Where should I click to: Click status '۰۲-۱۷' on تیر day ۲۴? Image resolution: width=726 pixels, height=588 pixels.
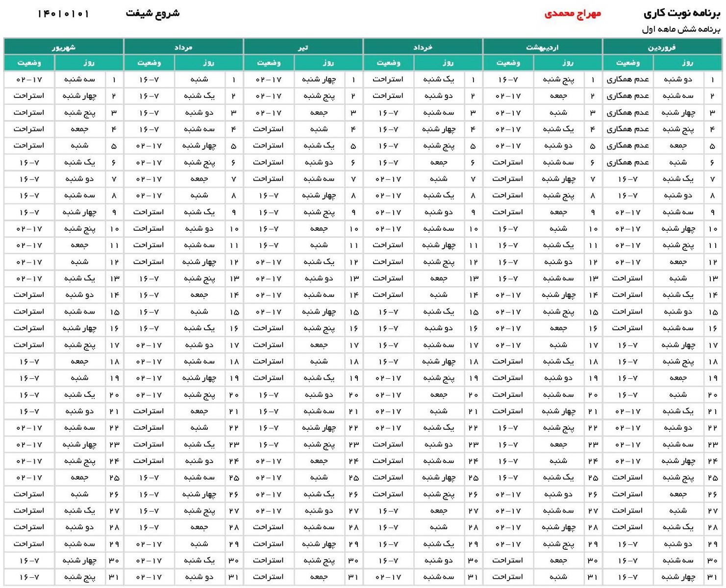tap(269, 461)
